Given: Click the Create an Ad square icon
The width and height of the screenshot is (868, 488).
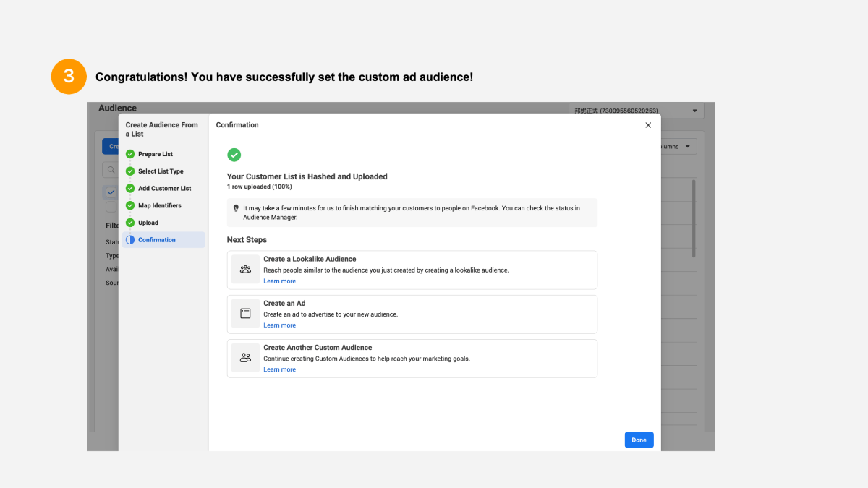Looking at the screenshot, I should 245,313.
